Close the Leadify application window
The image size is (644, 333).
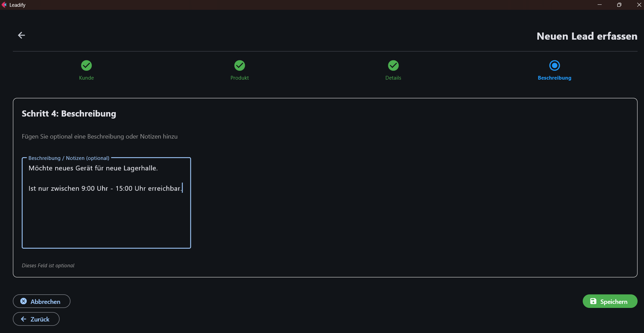pyautogui.click(x=639, y=5)
